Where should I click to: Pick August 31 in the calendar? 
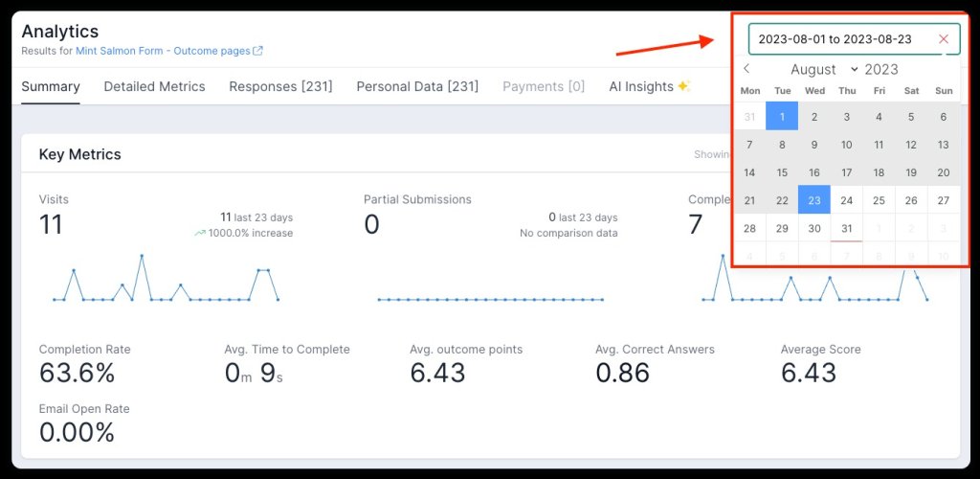(x=846, y=228)
